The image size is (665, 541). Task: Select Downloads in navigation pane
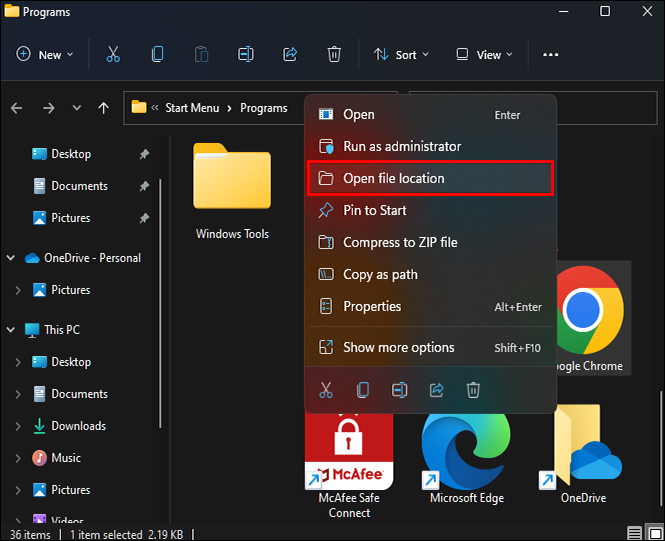point(78,426)
